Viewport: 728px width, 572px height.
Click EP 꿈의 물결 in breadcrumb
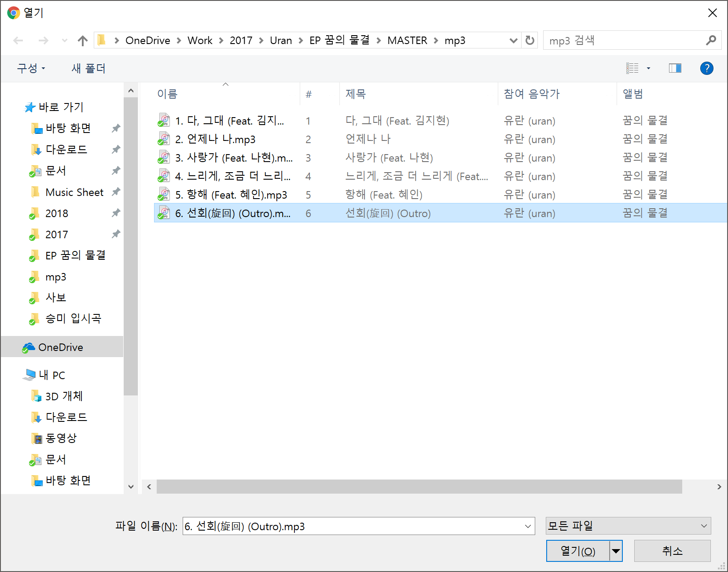339,41
